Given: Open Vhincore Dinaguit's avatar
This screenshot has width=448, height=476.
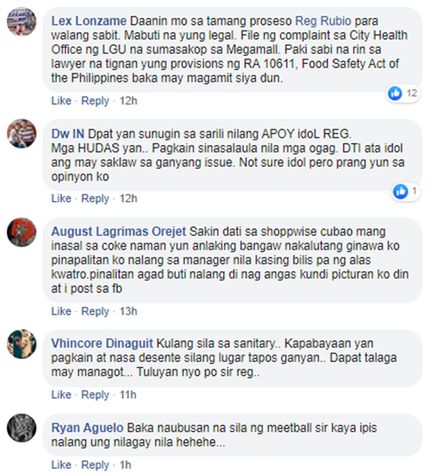Looking at the screenshot, I should tap(22, 344).
